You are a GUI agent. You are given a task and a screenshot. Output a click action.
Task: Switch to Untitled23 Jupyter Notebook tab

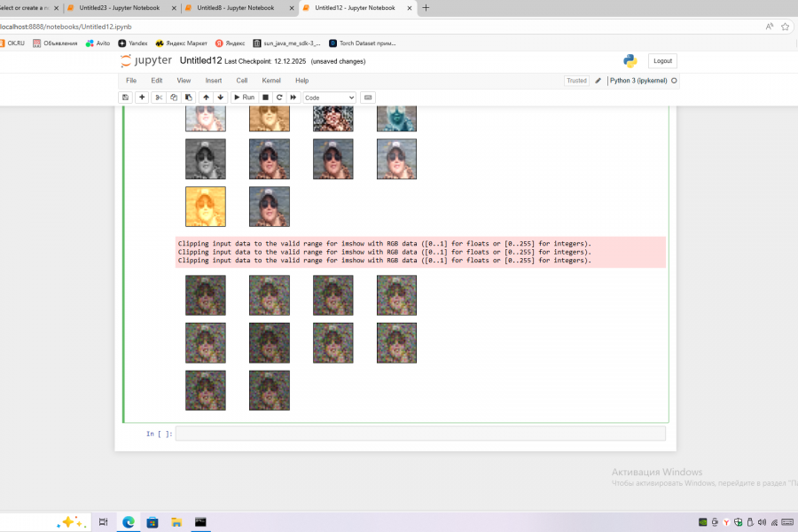[x=119, y=8]
